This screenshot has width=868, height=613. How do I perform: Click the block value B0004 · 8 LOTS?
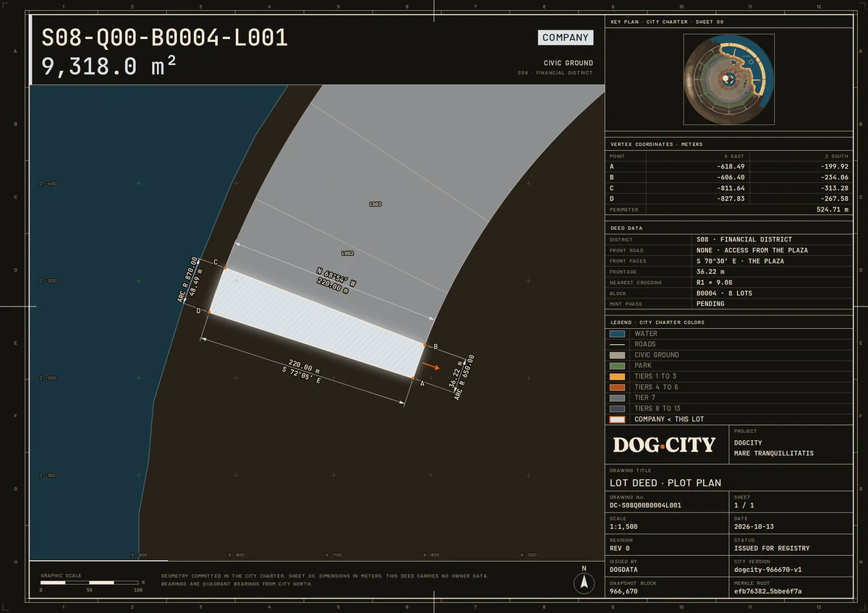(x=724, y=293)
